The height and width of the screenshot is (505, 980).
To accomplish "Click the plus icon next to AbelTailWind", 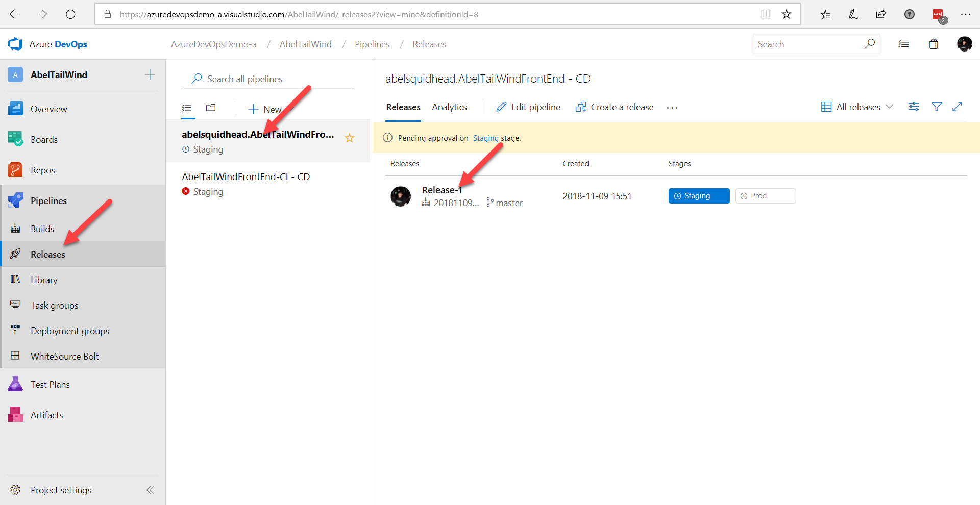I will pos(150,74).
